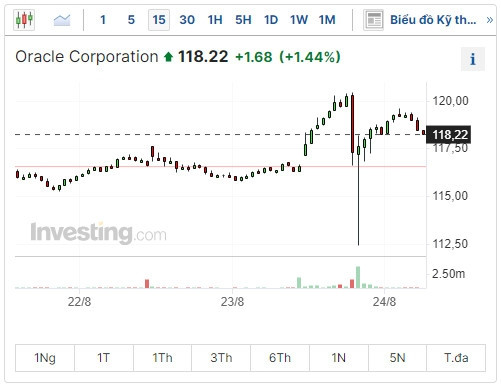Click the 22/8 date label

pos(79,302)
